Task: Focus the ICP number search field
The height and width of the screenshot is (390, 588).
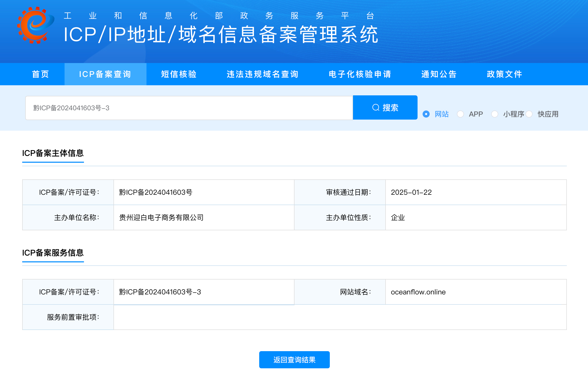Action: click(189, 108)
